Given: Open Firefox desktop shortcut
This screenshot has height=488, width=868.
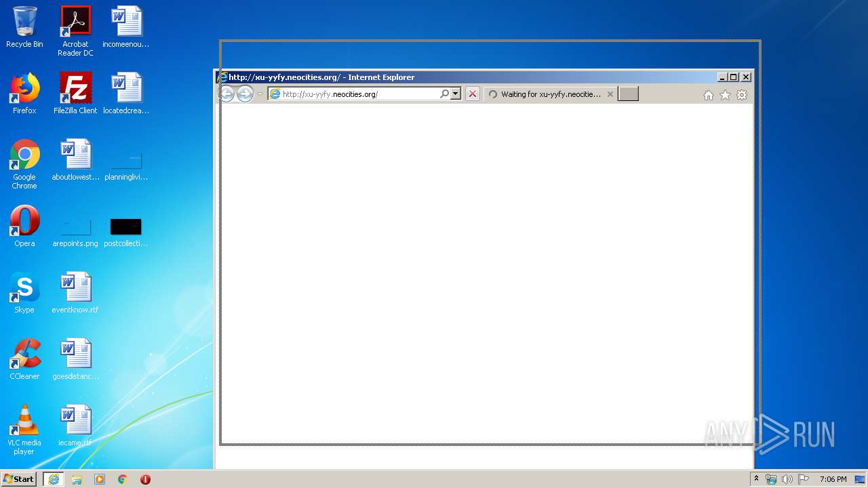Looking at the screenshot, I should click(24, 94).
